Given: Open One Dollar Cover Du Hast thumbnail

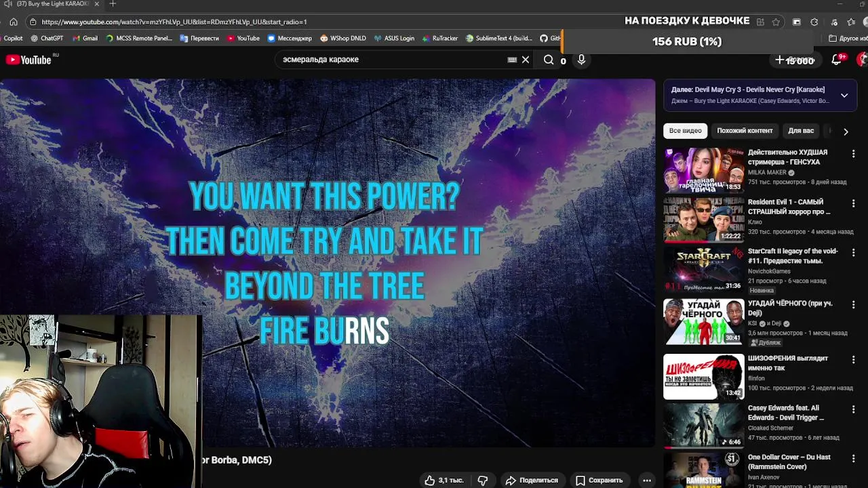Looking at the screenshot, I should 703,470.
